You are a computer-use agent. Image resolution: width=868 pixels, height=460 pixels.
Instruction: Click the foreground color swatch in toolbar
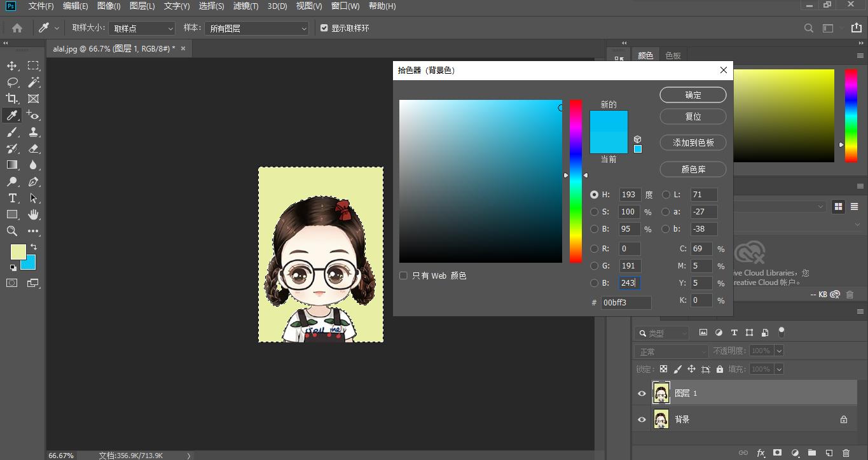tap(17, 251)
